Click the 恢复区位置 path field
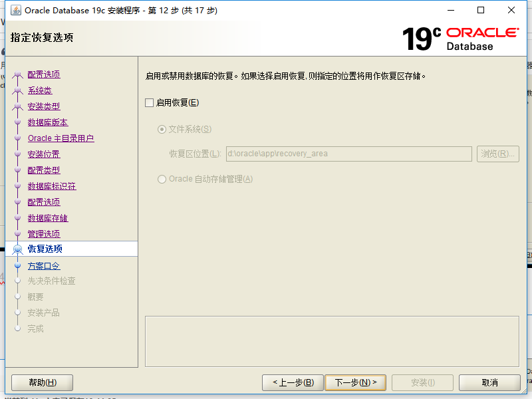Viewport: 532px width, 399px height. (348, 154)
